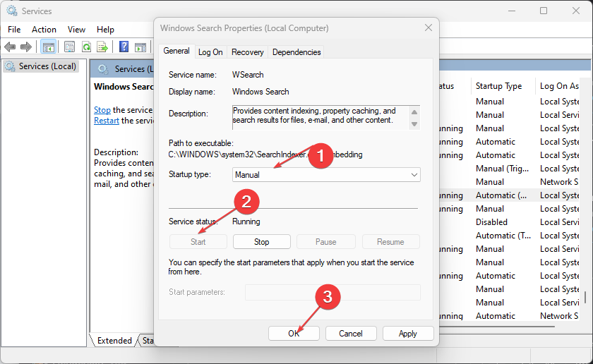Click OK in Windows Search Properties
The height and width of the screenshot is (364, 593).
[x=294, y=334]
